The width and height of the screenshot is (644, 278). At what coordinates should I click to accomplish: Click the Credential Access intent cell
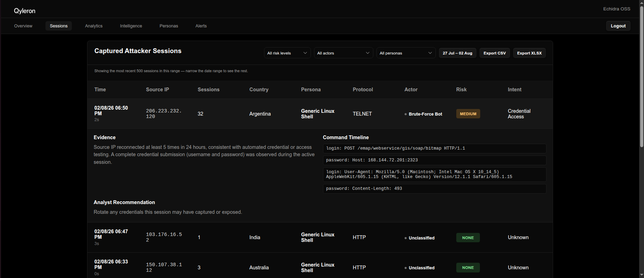(519, 114)
